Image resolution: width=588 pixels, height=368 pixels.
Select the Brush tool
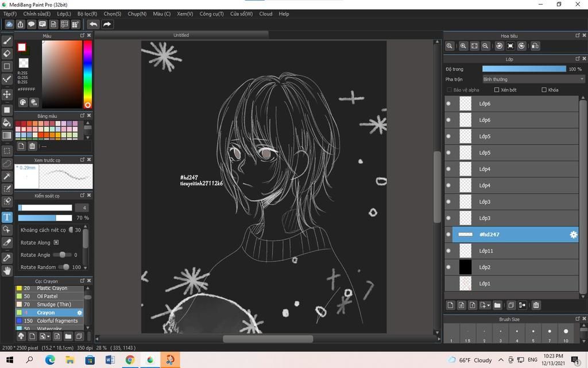pos(7,41)
